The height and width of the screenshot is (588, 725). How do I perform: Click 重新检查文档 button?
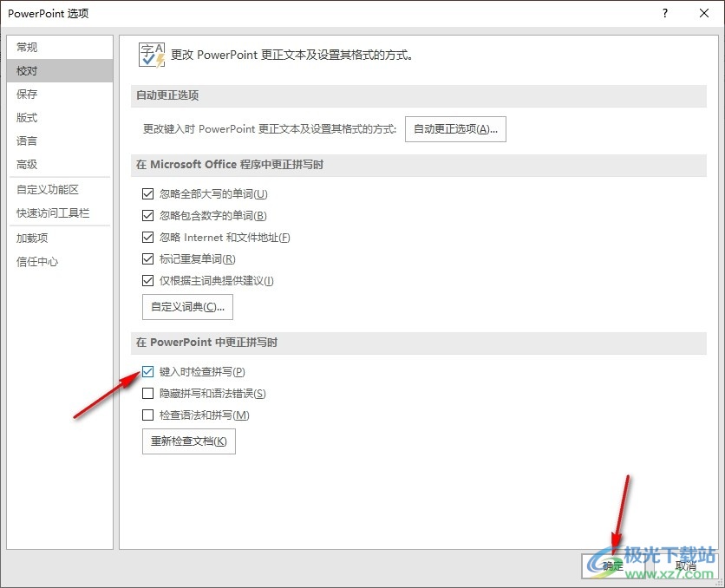coord(188,441)
